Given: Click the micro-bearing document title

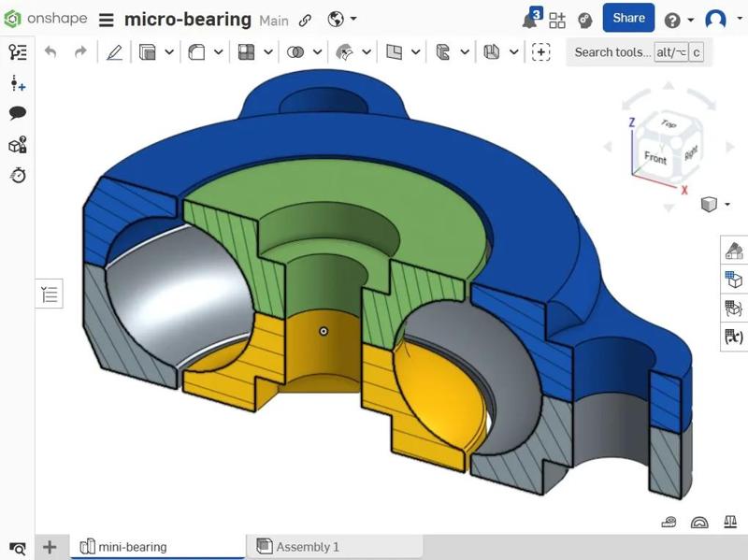Looking at the screenshot, I should point(188,20).
